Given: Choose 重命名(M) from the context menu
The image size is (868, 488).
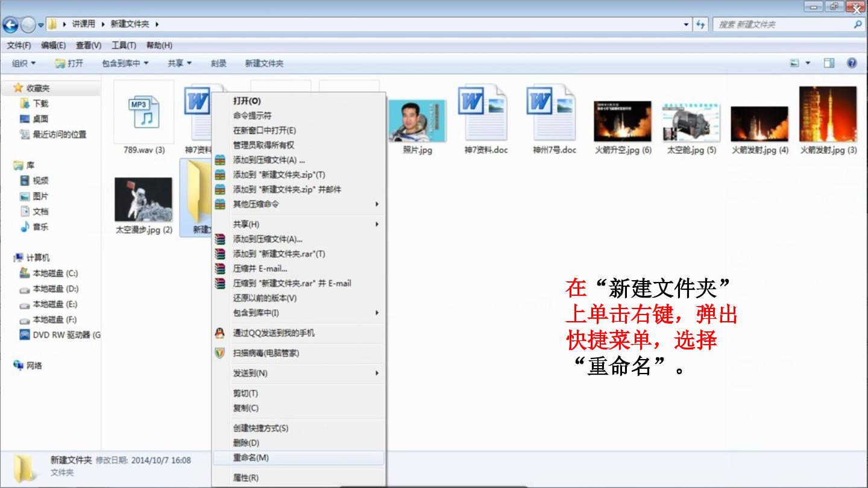Looking at the screenshot, I should click(x=299, y=458).
